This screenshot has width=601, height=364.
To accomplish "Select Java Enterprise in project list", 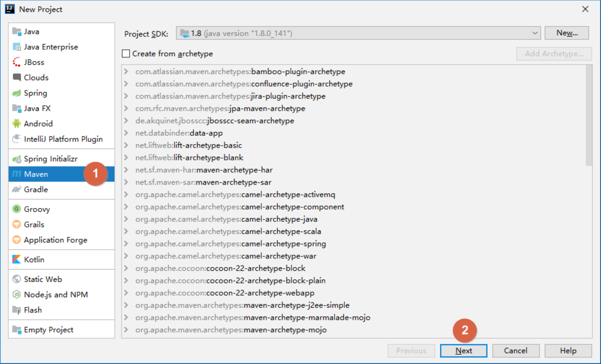I will click(x=51, y=47).
